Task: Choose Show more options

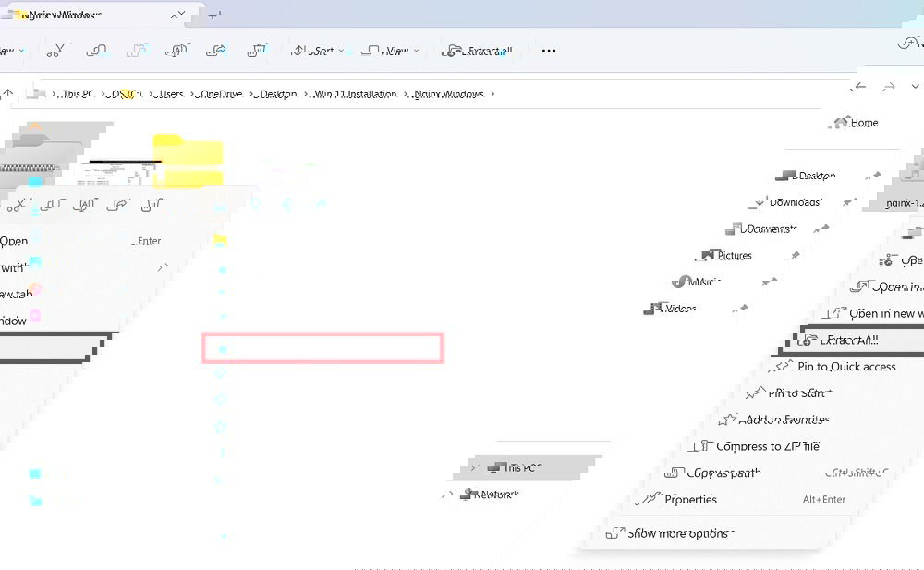Action: click(671, 533)
